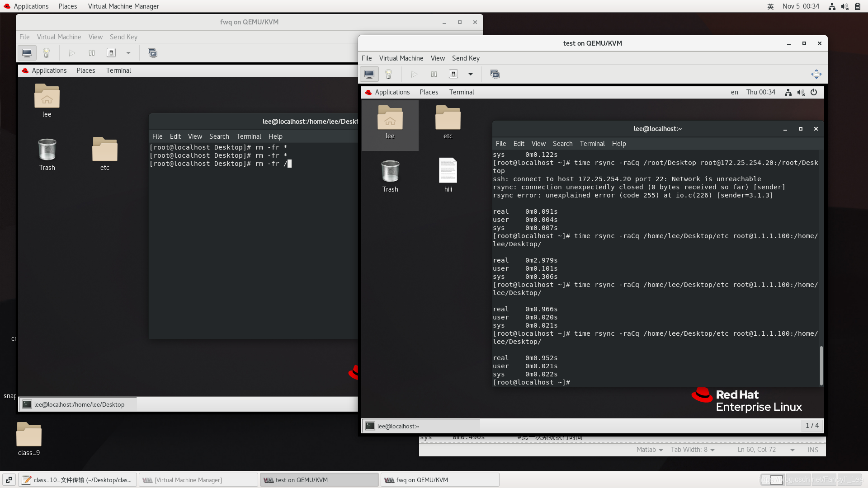This screenshot has width=868, height=488.
Task: Click the shut down button in test VM
Action: [453, 74]
